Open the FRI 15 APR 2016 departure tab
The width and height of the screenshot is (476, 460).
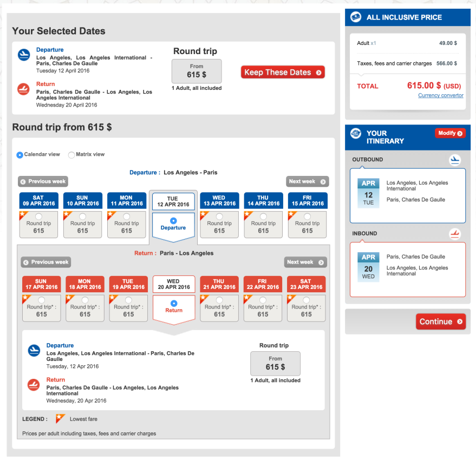308,201
